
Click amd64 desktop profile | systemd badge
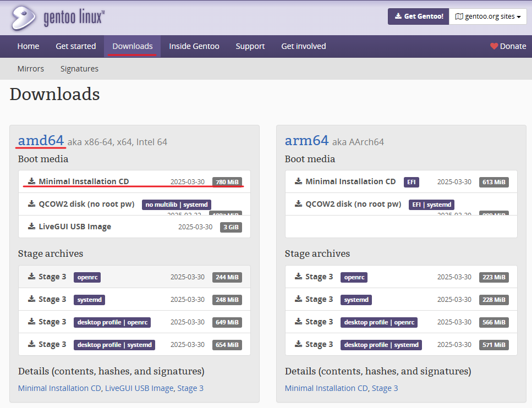pyautogui.click(x=114, y=345)
